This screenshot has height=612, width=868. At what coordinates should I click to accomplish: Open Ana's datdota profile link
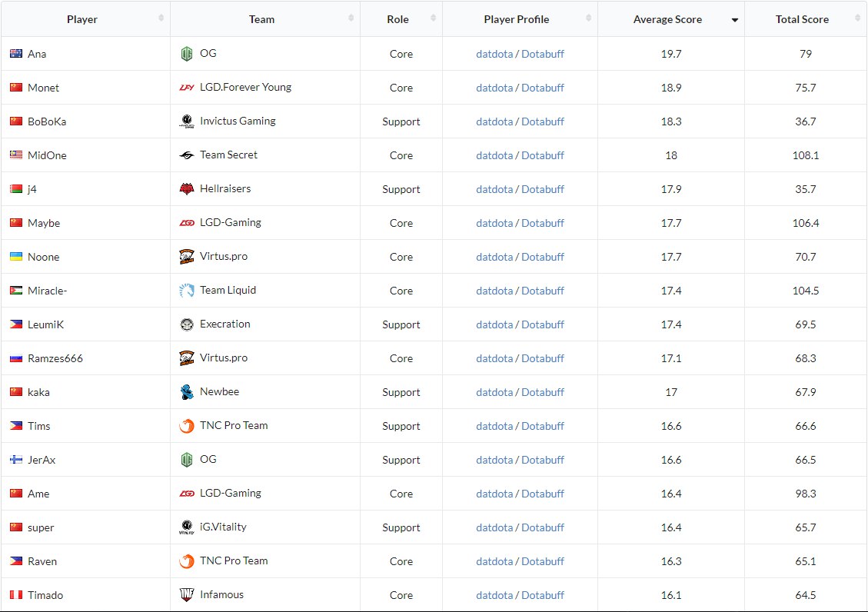494,54
